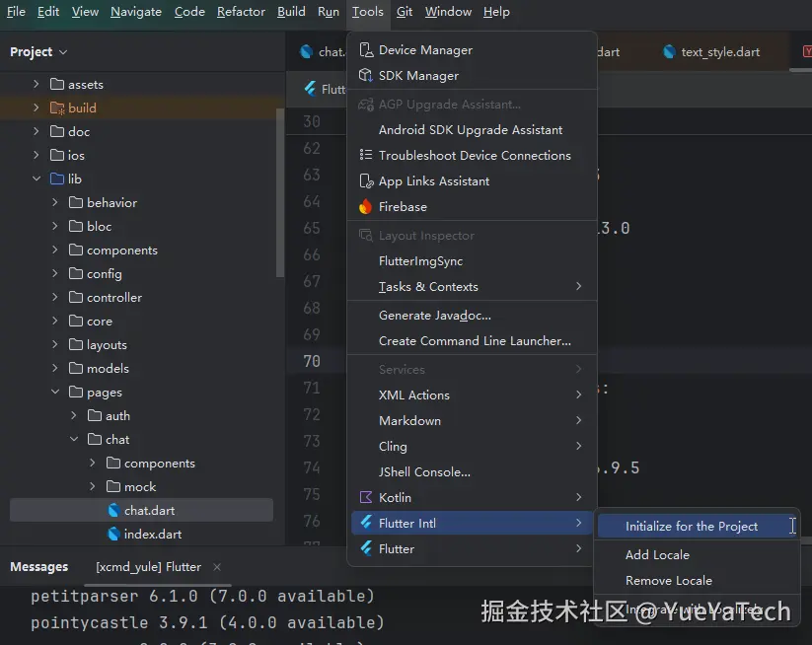This screenshot has height=645, width=812.
Task: Collapse the lib folder
Action: tap(37, 179)
